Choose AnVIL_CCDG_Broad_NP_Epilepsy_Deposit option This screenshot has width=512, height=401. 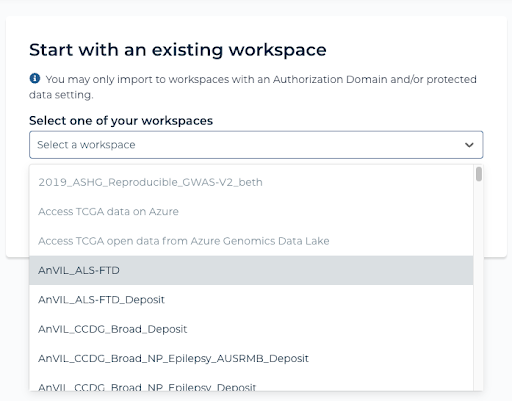click(251, 383)
